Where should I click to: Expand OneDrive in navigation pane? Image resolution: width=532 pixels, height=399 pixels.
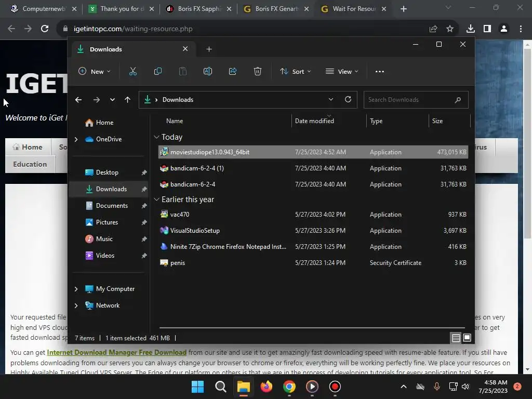point(76,139)
